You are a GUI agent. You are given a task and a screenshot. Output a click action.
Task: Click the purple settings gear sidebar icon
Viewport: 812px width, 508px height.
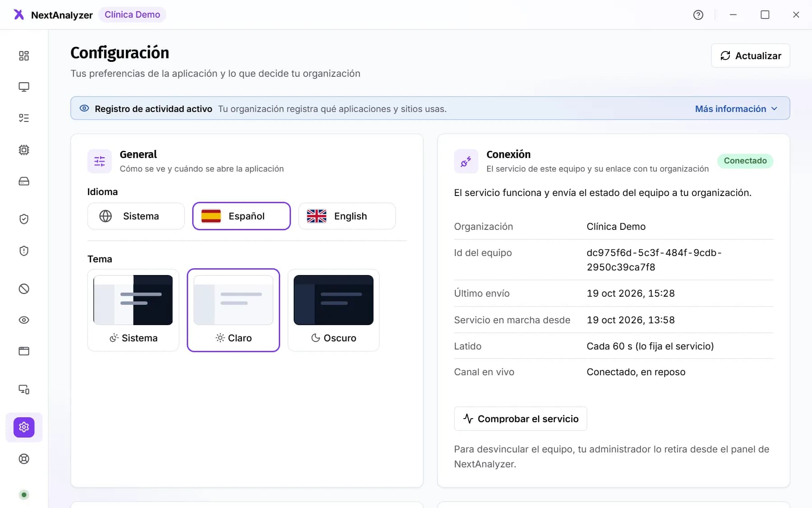tap(24, 427)
